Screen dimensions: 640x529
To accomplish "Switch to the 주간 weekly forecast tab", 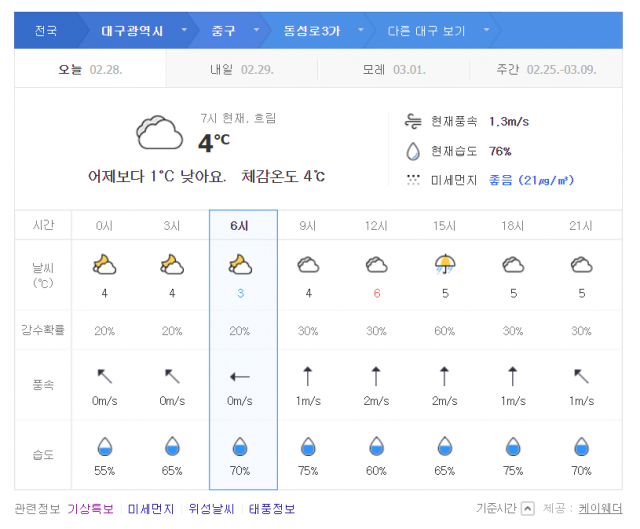I will [x=546, y=69].
